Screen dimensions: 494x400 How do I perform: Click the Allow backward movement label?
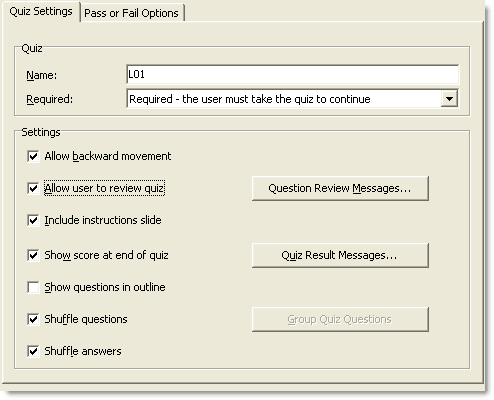click(x=108, y=156)
